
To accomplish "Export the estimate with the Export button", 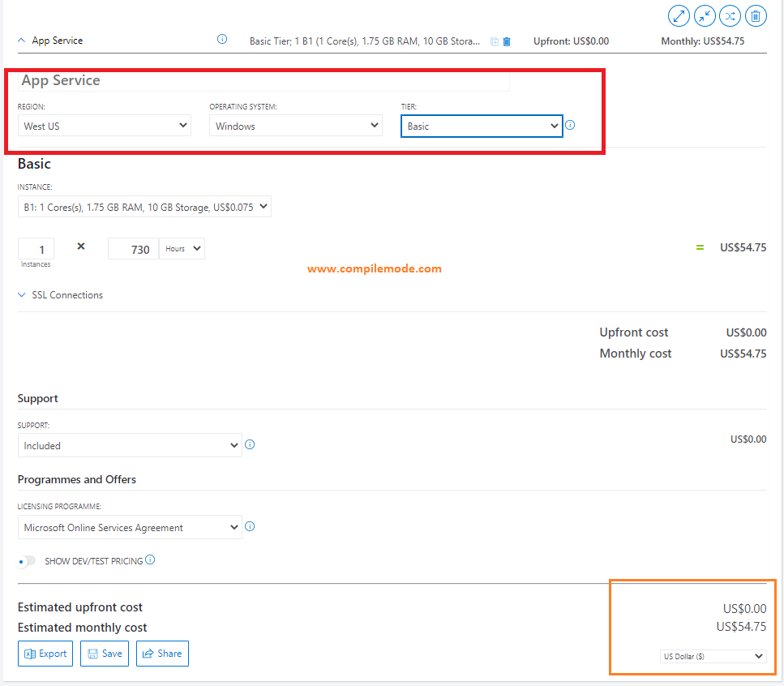I will [x=45, y=653].
